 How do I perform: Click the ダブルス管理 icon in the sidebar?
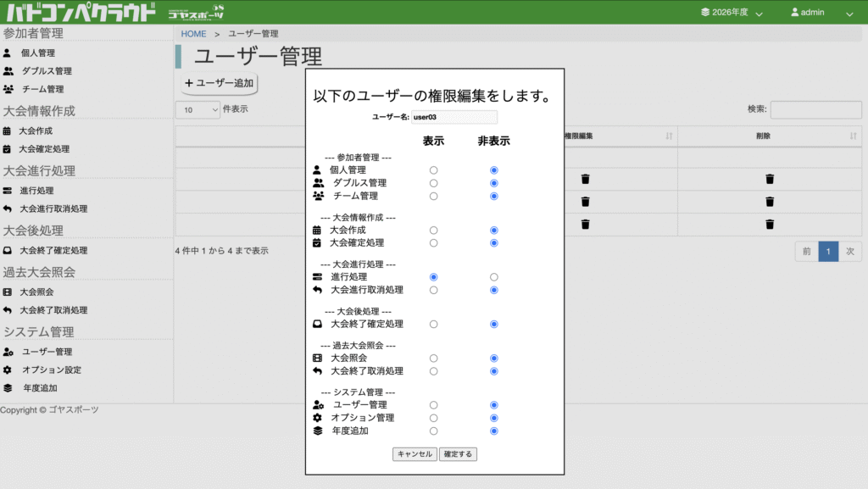[x=8, y=71]
